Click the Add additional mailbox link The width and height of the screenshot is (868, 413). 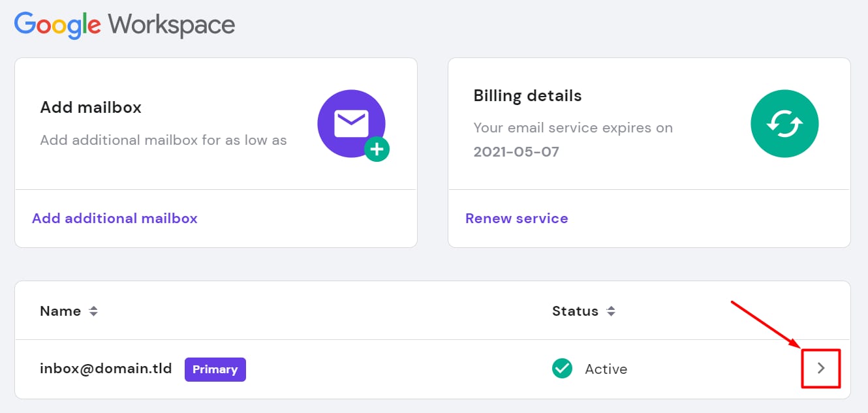pos(114,218)
